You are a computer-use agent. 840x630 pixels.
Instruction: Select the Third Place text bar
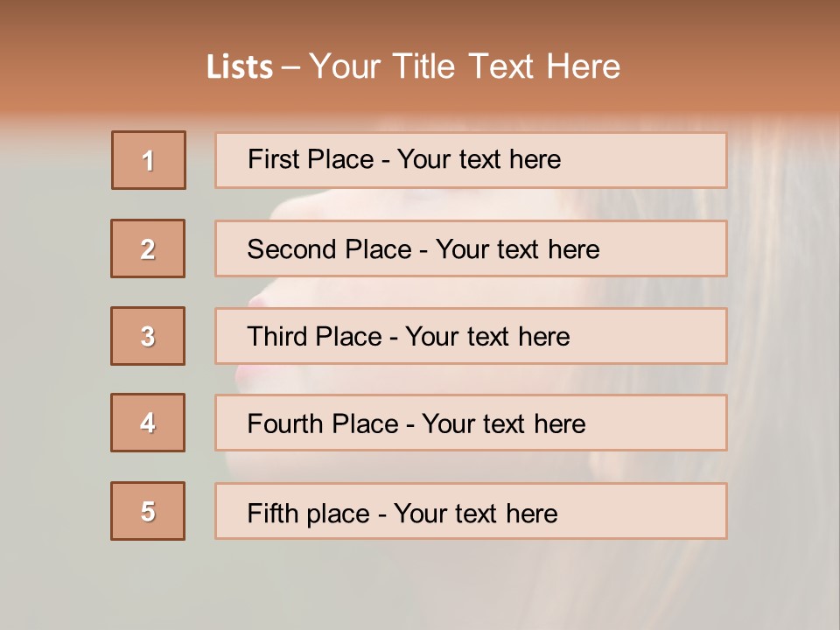(x=471, y=336)
